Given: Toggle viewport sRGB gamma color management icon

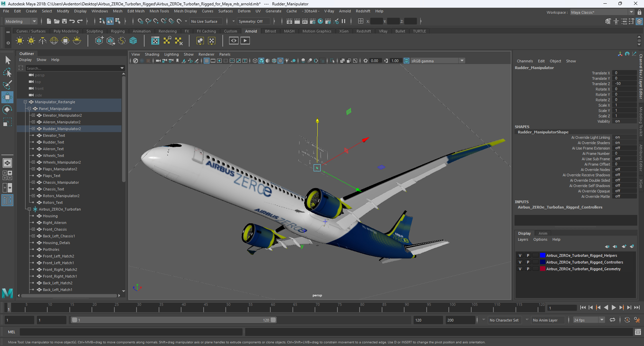Looking at the screenshot, I should (407, 61).
